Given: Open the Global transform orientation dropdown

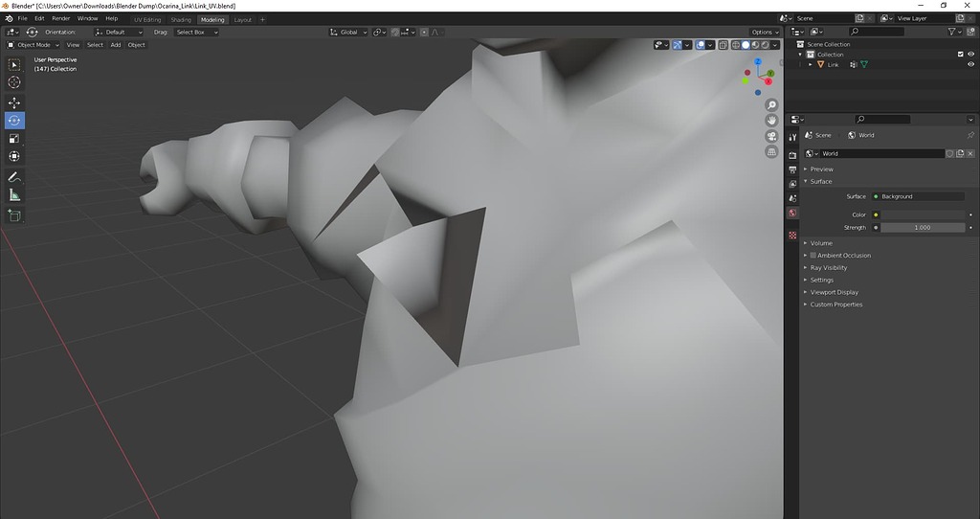Looking at the screenshot, I should (348, 32).
